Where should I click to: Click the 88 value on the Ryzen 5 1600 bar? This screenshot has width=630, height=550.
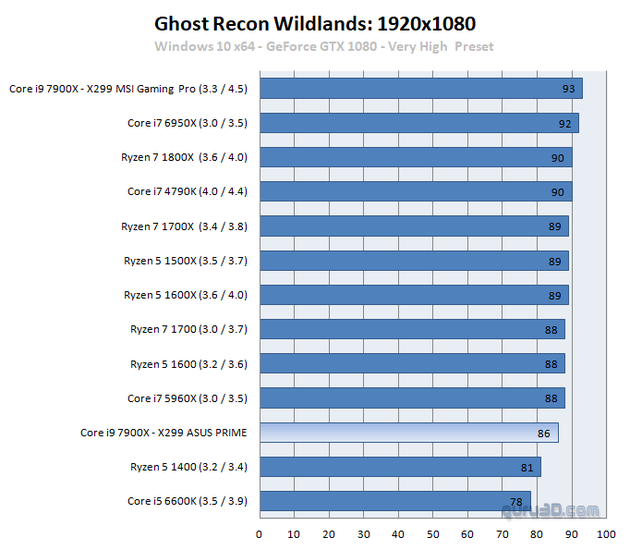click(x=551, y=364)
